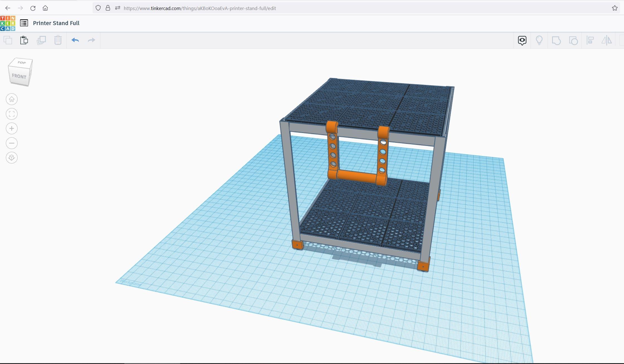Click the Mirror tool icon
The height and width of the screenshot is (364, 624).
[607, 40]
